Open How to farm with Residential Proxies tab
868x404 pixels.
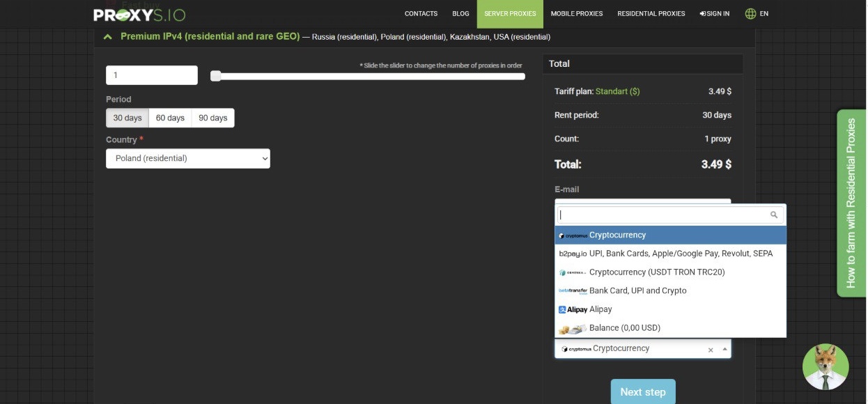851,203
